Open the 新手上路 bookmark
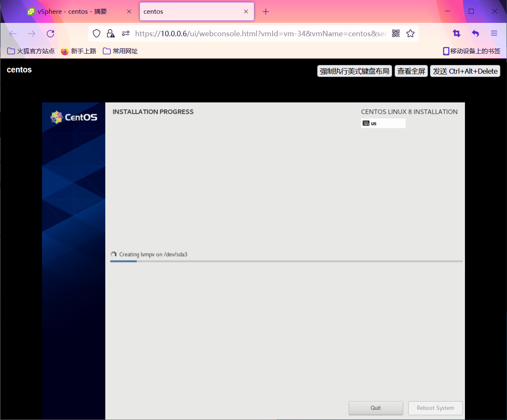This screenshot has height=420, width=507. 79,51
